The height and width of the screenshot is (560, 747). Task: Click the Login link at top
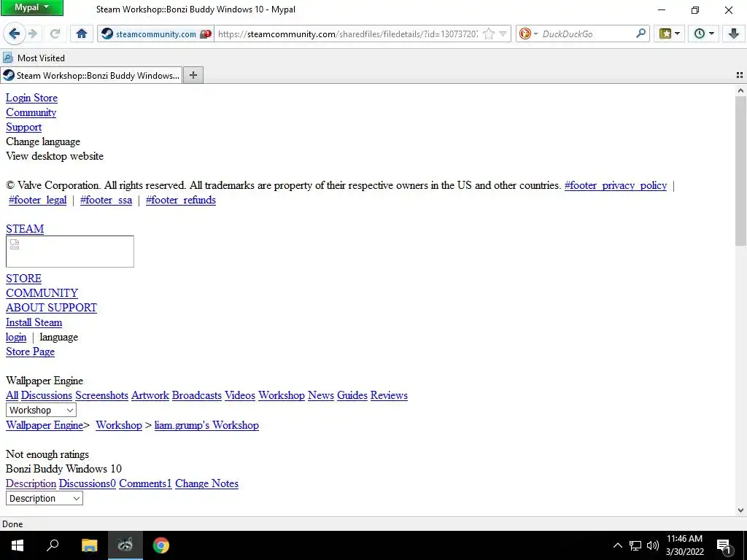tap(18, 98)
